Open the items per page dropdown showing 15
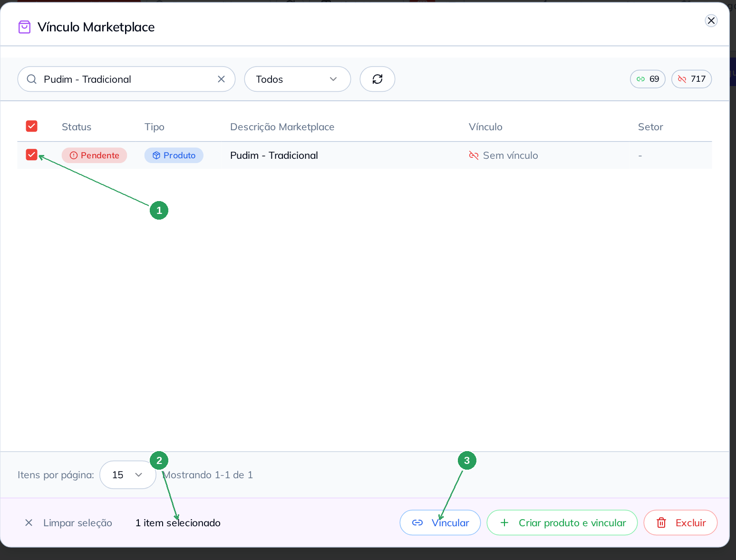 [x=128, y=475]
